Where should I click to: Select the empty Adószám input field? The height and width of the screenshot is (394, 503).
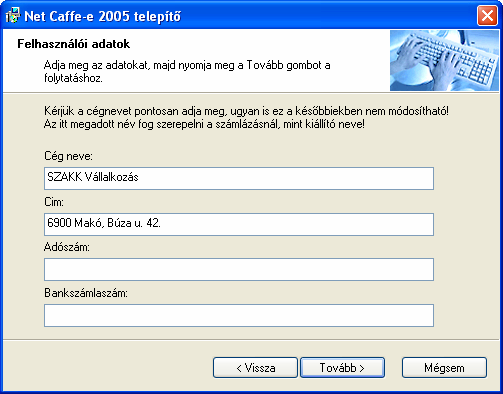[x=239, y=269]
